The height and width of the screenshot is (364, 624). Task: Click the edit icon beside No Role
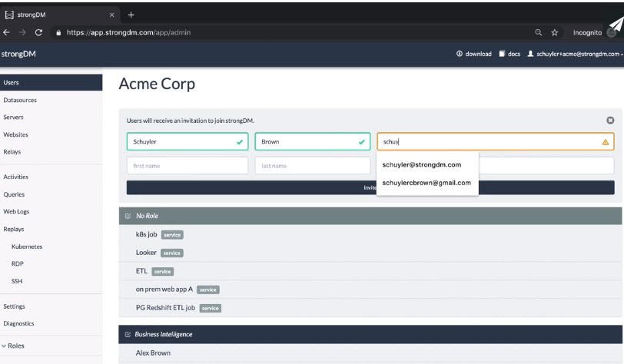(x=128, y=216)
